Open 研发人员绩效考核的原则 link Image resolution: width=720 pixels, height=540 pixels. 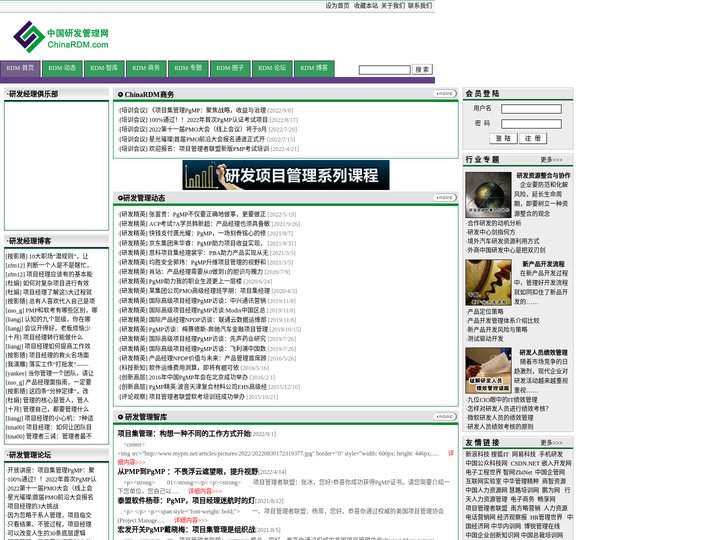coord(501,427)
